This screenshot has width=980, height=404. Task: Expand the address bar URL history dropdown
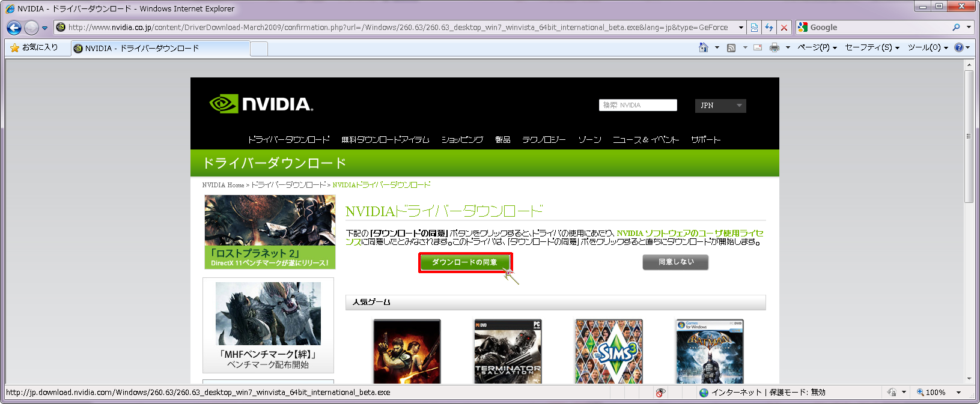[x=741, y=28]
